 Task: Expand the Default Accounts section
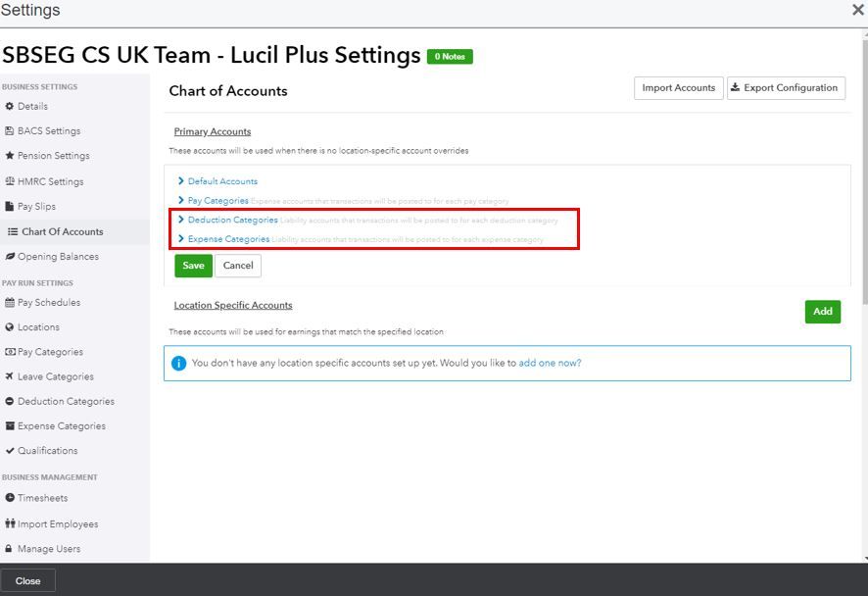[181, 181]
